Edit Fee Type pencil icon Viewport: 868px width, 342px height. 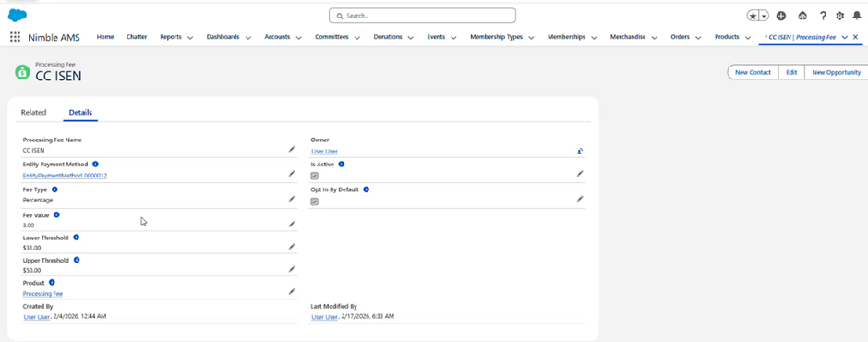click(292, 199)
